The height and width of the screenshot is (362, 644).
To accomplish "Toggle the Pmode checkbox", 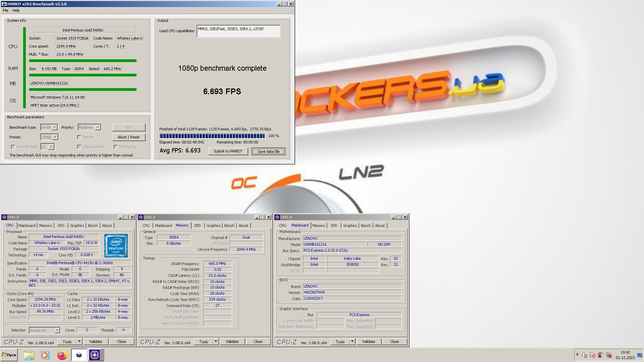I will pos(79,137).
